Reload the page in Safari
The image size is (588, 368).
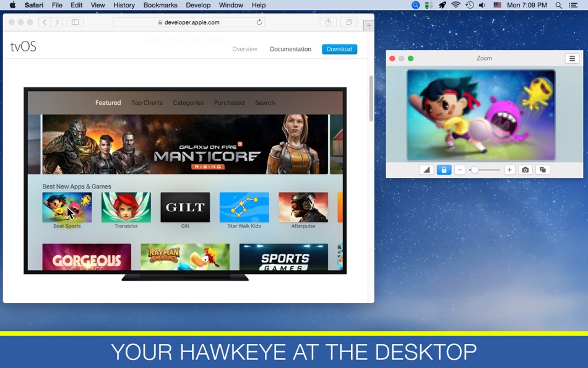pyautogui.click(x=259, y=22)
